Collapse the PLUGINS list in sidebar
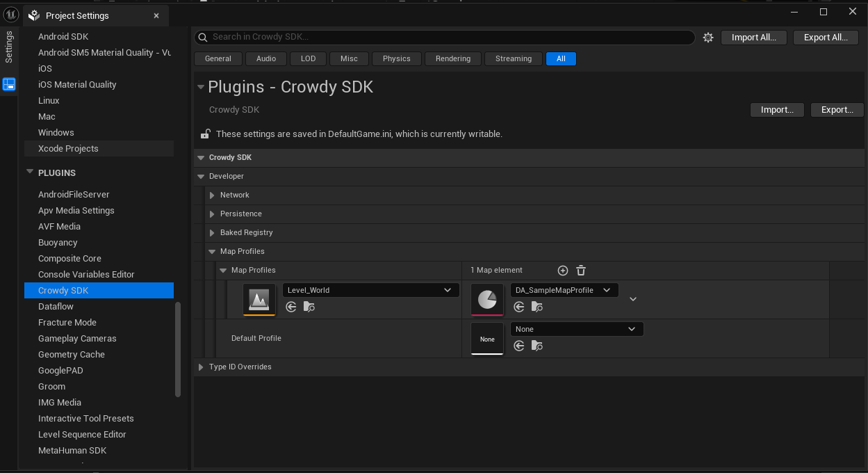Screen dimensions: 868x473 pyautogui.click(x=30, y=172)
